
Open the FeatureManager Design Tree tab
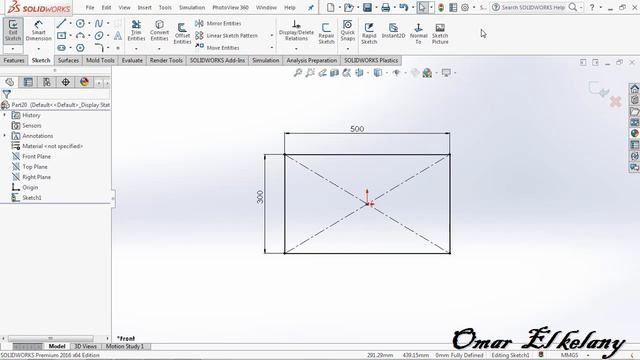click(x=10, y=82)
